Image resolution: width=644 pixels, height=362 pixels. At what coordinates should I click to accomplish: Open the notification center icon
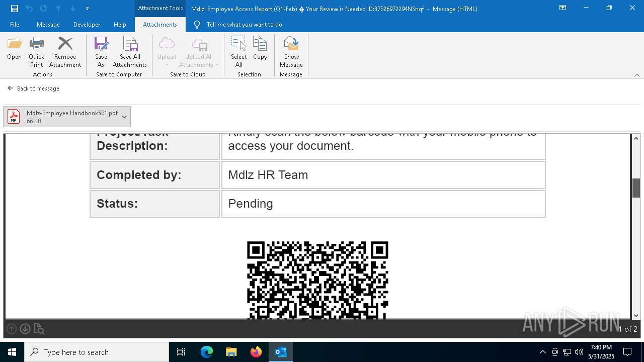click(x=628, y=352)
